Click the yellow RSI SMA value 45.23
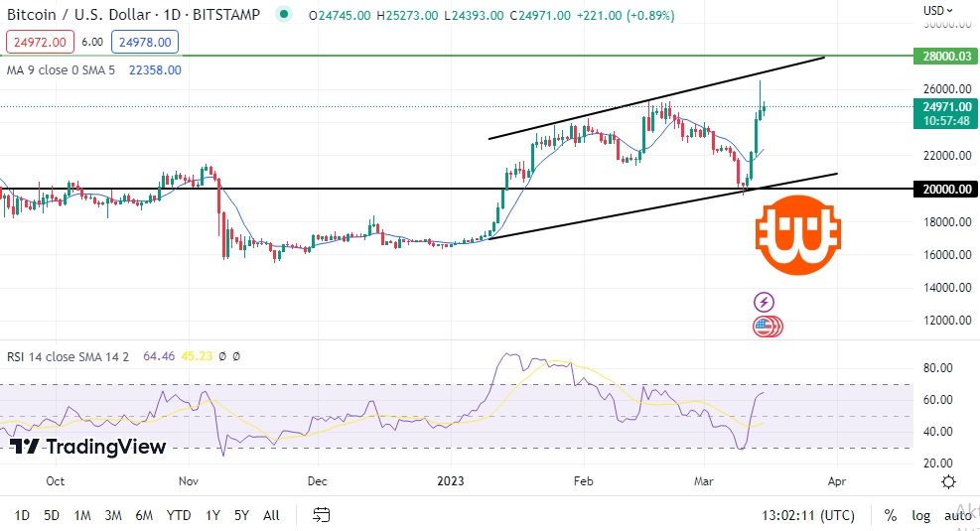 point(197,356)
